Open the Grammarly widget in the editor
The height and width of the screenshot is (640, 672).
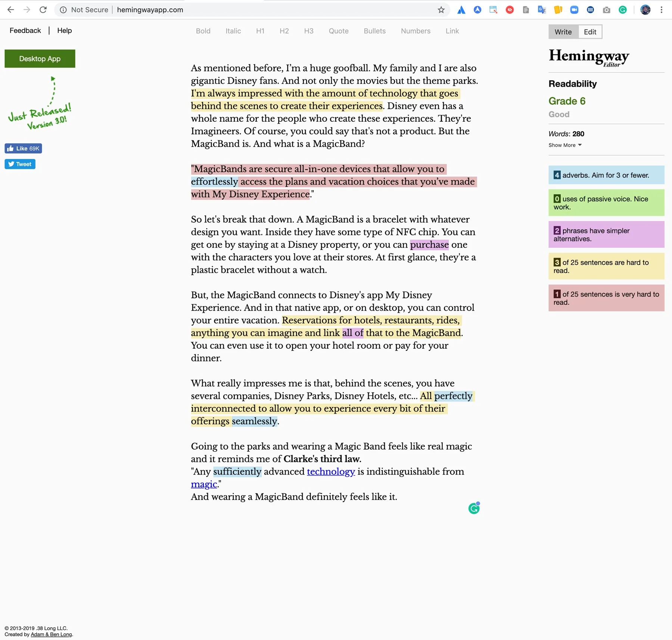click(x=474, y=508)
